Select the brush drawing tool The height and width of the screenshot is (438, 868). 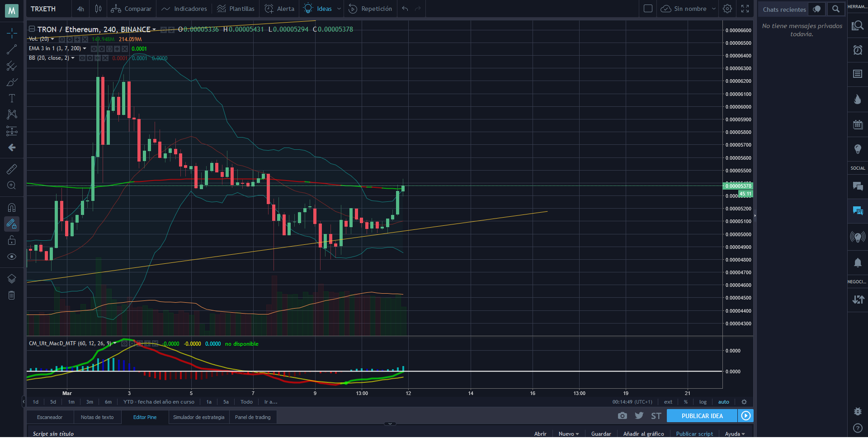[12, 82]
